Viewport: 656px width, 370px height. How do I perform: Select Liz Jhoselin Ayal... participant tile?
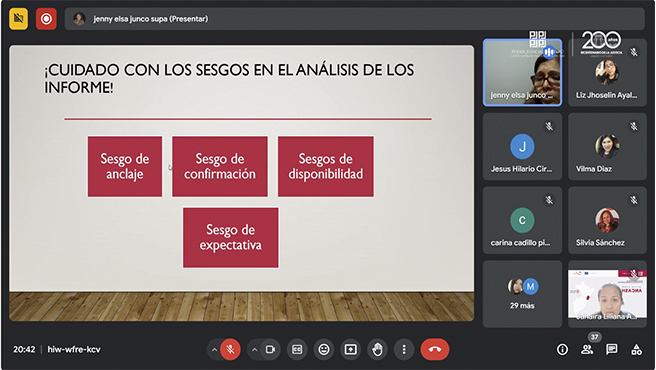(607, 72)
